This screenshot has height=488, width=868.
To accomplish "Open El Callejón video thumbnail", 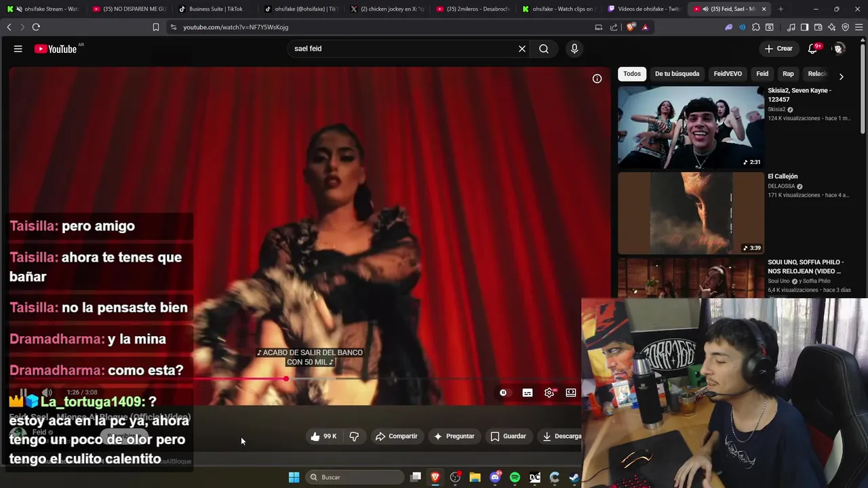I will tap(690, 213).
